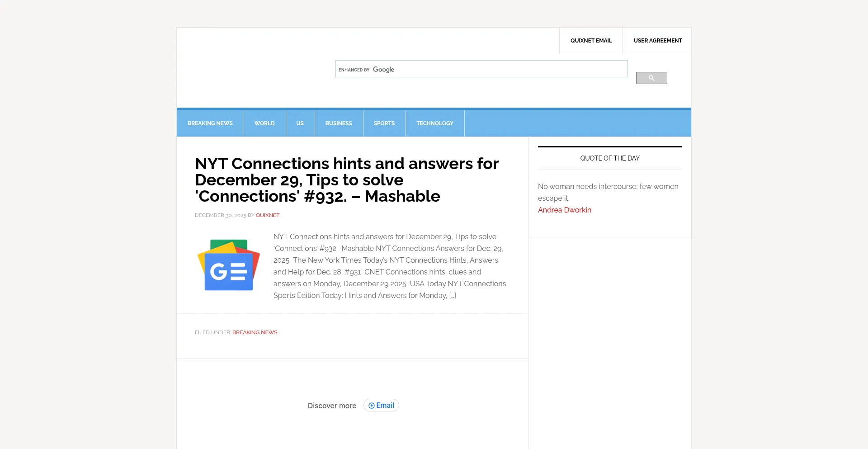
Task: Click the Google News thumbnail image
Action: click(229, 265)
